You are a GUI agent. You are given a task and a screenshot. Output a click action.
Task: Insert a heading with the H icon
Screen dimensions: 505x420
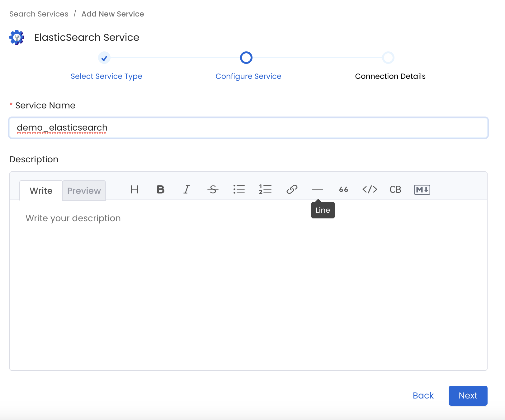[135, 189]
